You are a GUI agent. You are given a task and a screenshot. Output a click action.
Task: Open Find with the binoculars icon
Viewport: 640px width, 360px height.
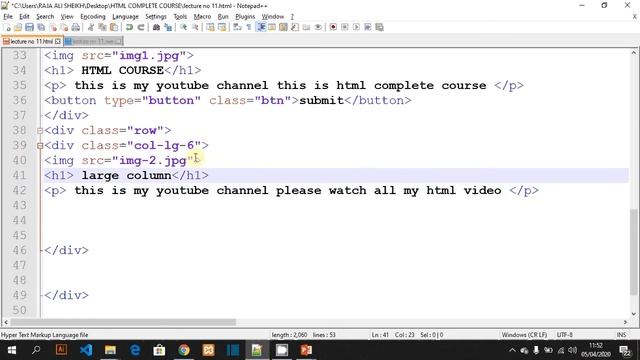156,27
